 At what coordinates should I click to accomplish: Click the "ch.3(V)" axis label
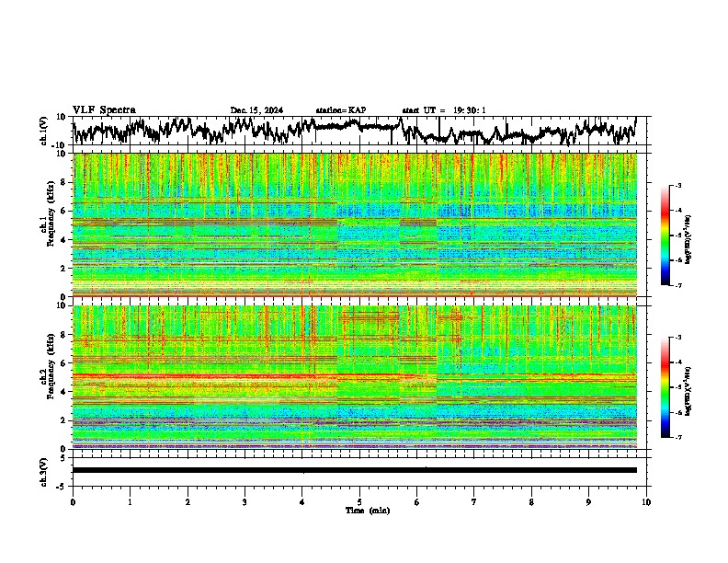(x=44, y=472)
